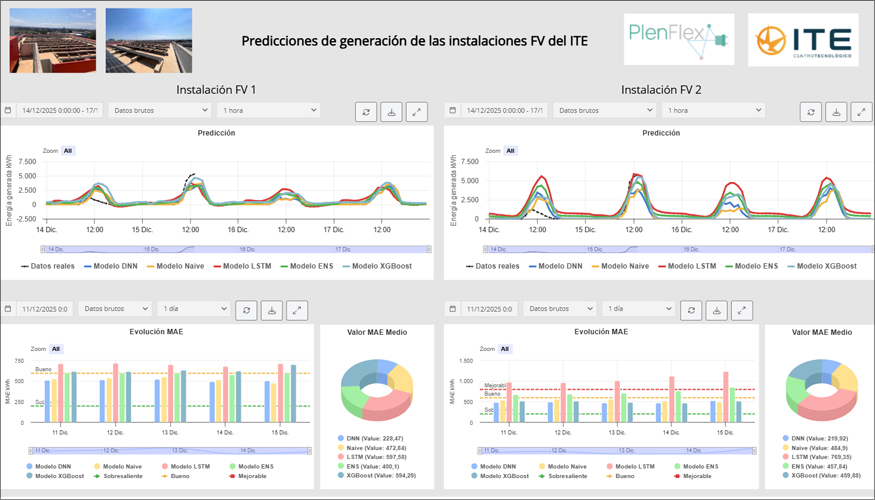875x500 pixels.
Task: Click the PlenFlex logo
Action: point(679,40)
